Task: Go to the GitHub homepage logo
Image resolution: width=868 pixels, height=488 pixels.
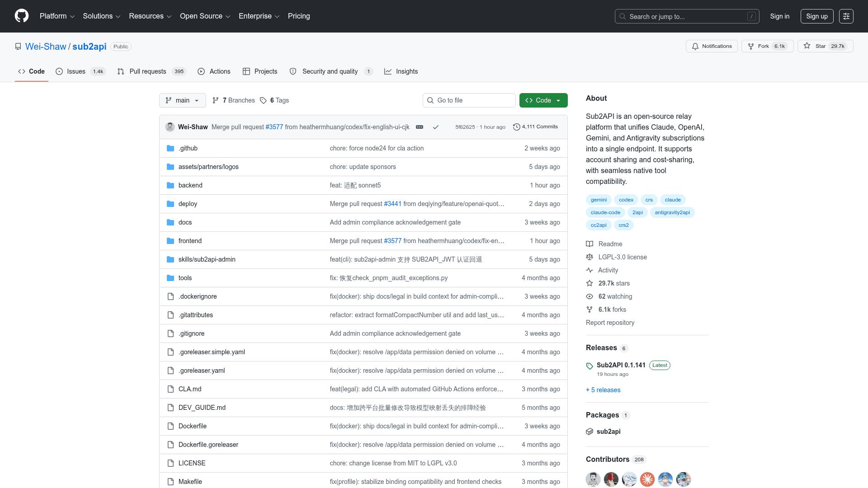Action: (22, 16)
